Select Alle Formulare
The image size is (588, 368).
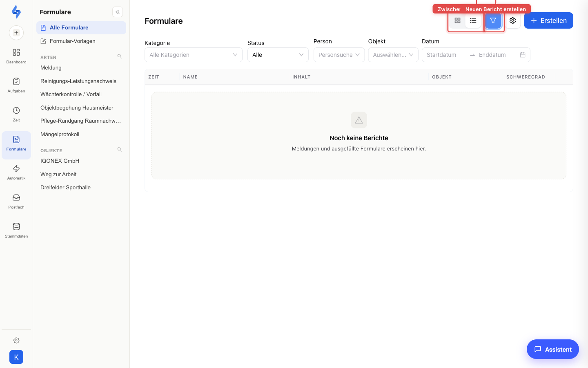[81, 27]
